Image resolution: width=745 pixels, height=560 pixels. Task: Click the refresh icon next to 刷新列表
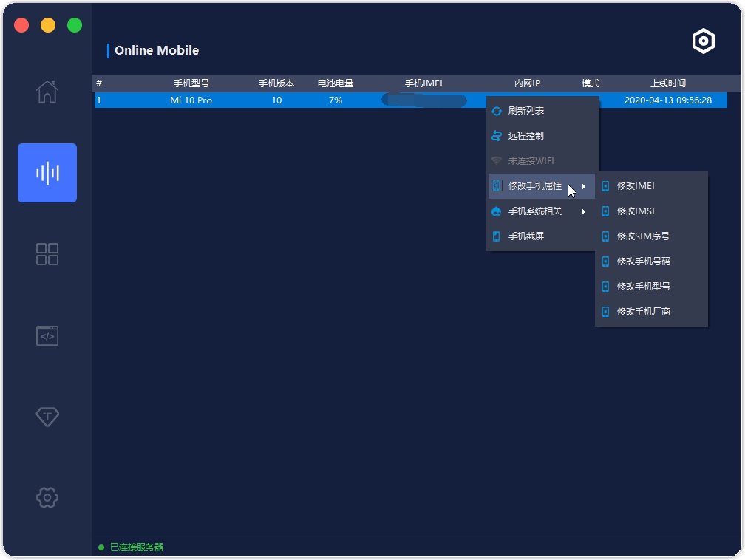496,110
